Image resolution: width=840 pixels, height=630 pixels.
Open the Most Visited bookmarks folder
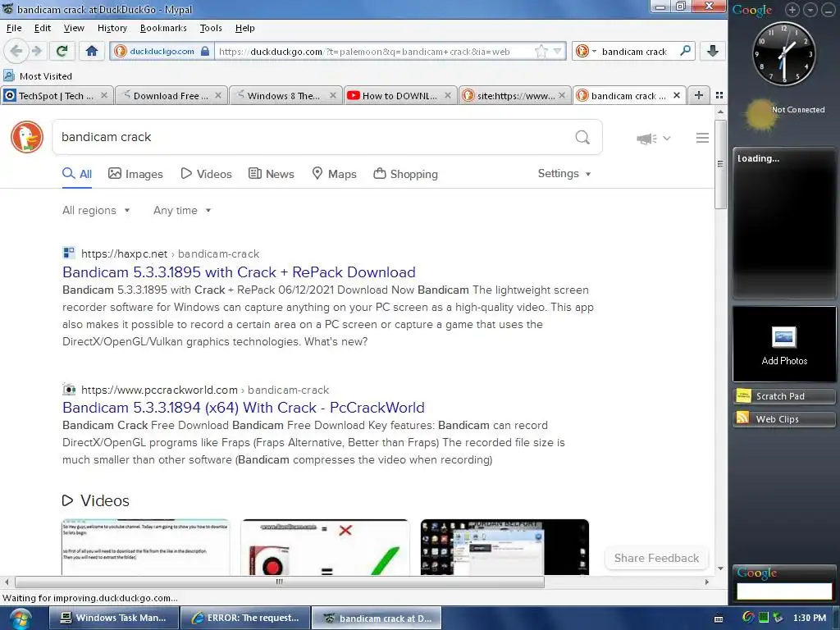pyautogui.click(x=38, y=76)
